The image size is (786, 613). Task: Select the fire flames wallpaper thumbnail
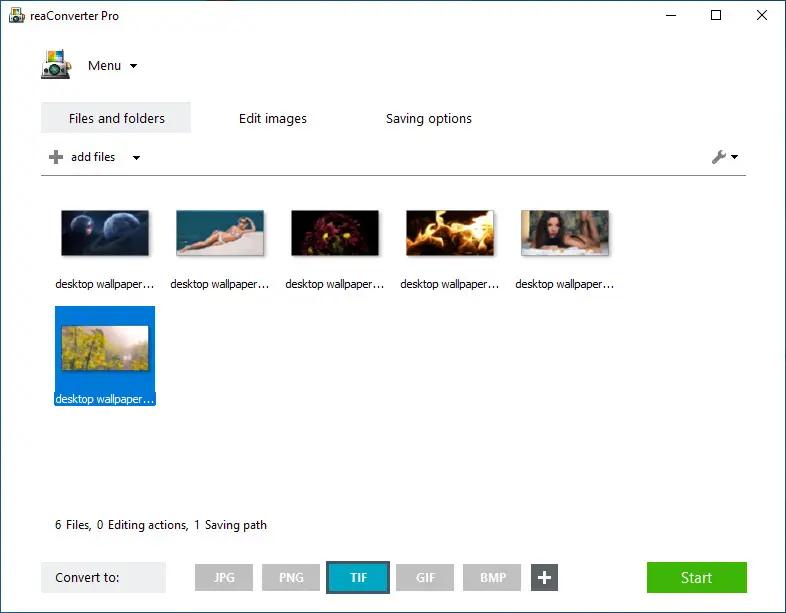point(450,233)
